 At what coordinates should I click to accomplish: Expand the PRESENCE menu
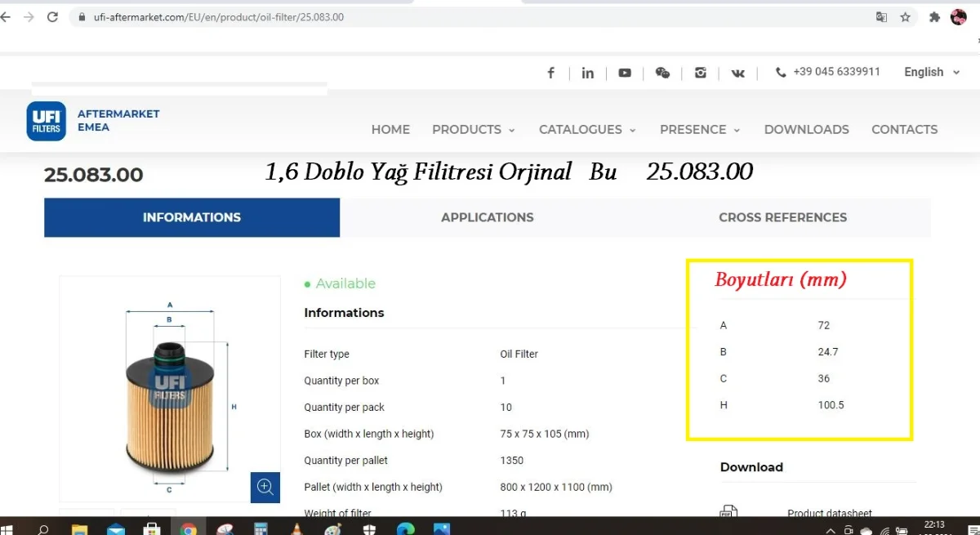click(700, 129)
